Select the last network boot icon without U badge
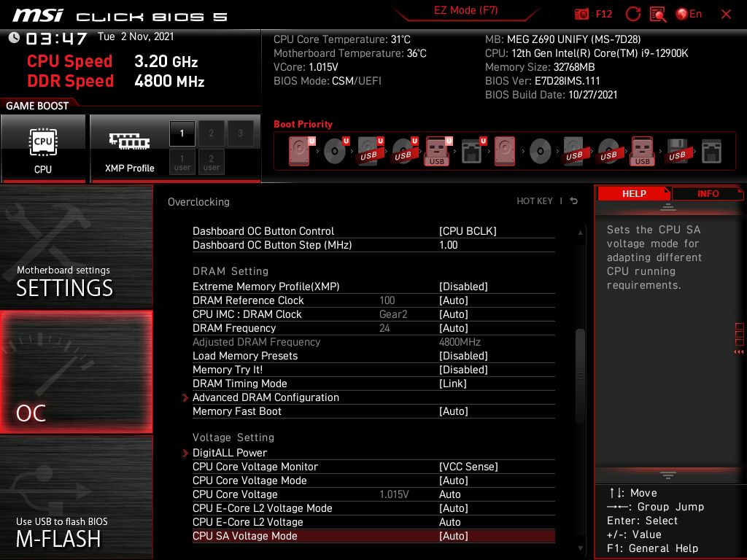This screenshot has width=747, height=560. (711, 152)
